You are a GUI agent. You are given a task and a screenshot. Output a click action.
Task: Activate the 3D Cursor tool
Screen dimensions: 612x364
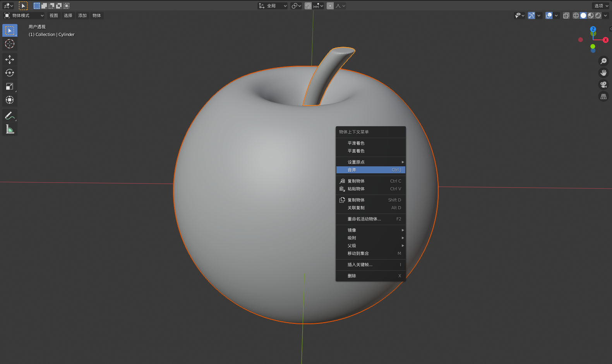10,44
